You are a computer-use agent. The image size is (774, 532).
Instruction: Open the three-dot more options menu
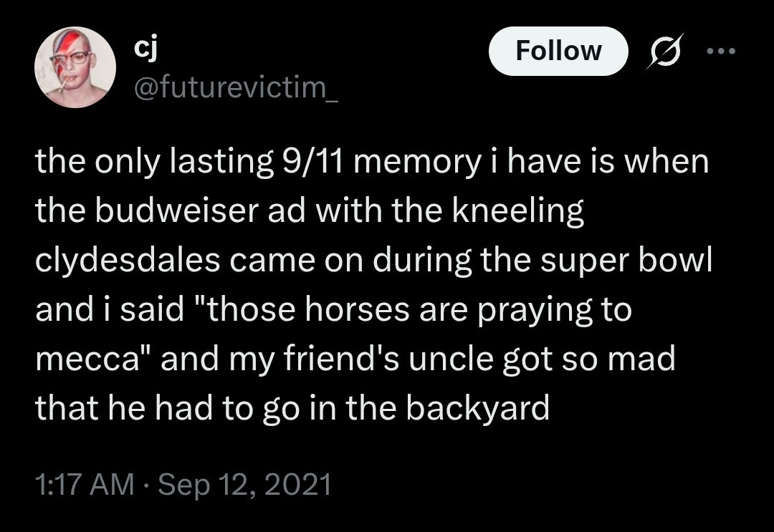720,52
